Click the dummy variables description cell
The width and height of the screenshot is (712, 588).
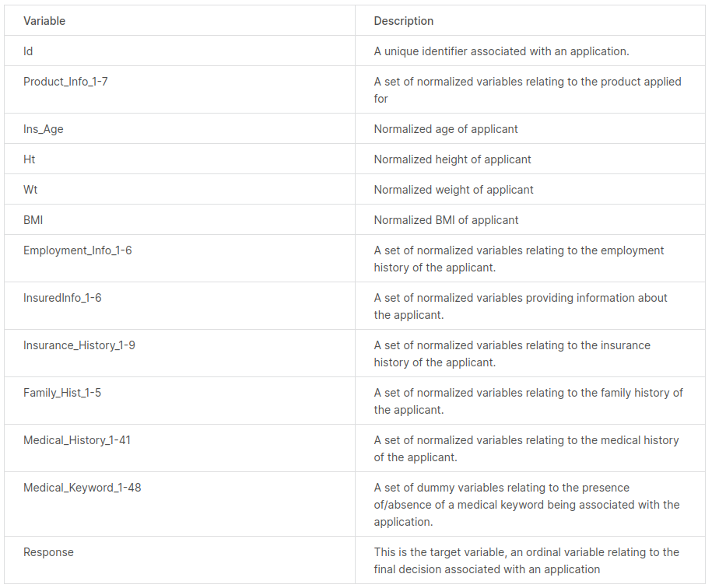(x=531, y=504)
